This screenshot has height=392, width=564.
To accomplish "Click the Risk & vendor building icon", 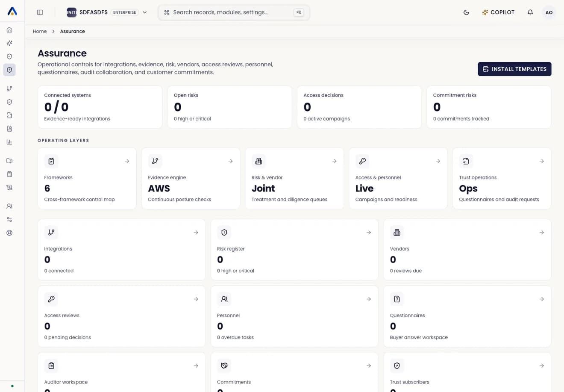I will 258,161.
